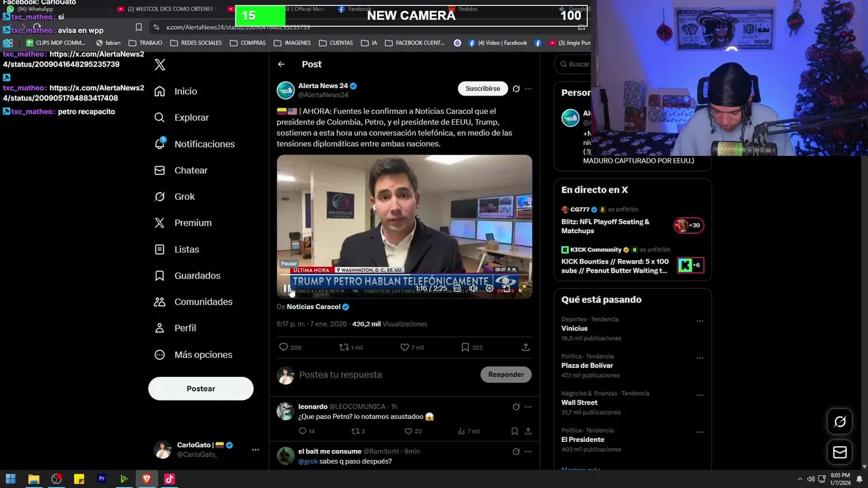
Task: Share the Alerta News post
Action: pos(526,347)
